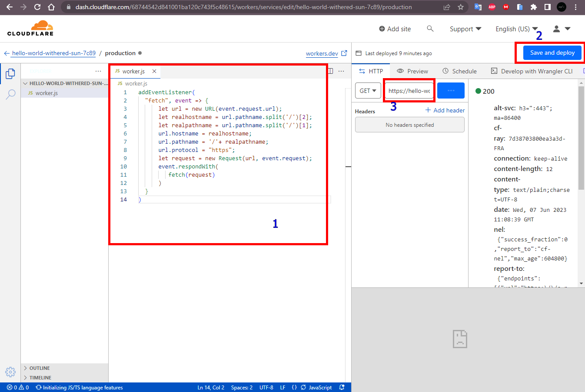Screen dimensions: 585x392
Task: Open the Support dropdown
Action: [x=465, y=29]
